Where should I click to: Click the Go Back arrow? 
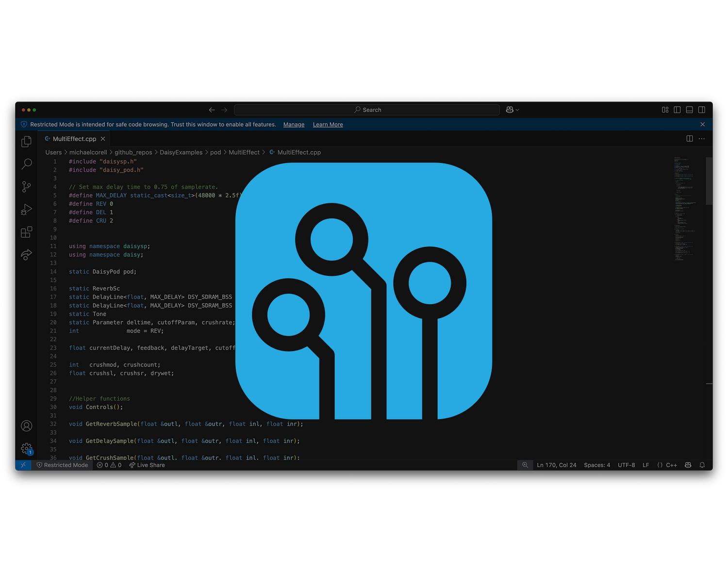tap(212, 110)
